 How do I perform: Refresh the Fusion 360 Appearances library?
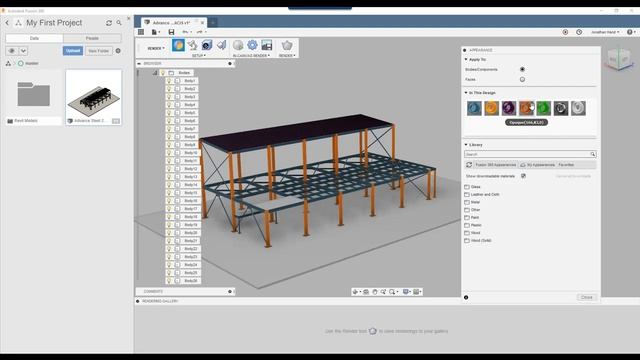click(469, 165)
